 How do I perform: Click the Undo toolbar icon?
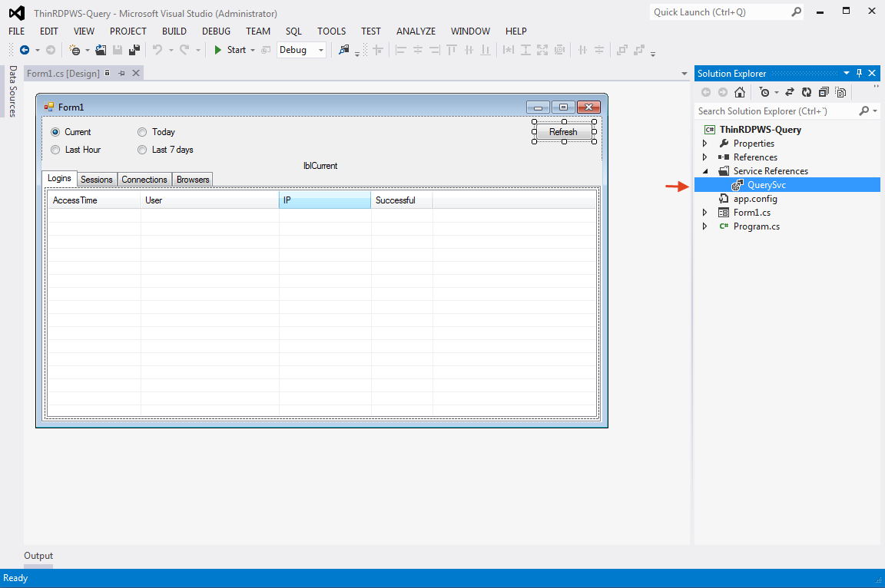point(158,50)
